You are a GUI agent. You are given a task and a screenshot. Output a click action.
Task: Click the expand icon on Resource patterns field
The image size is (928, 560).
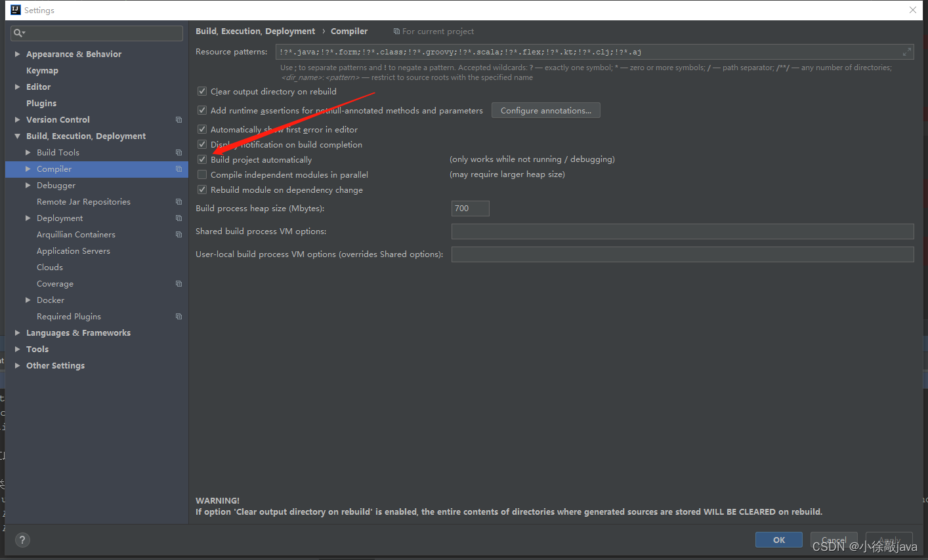[x=908, y=51]
